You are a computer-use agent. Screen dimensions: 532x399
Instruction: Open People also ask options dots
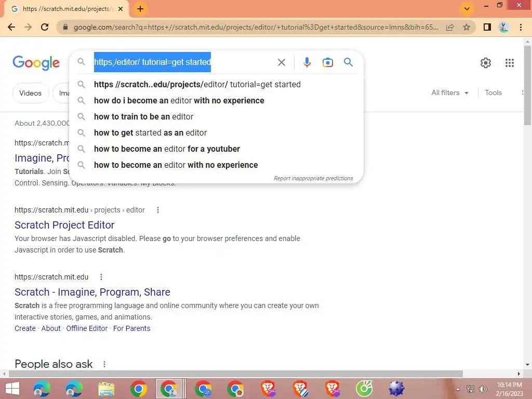click(104, 364)
